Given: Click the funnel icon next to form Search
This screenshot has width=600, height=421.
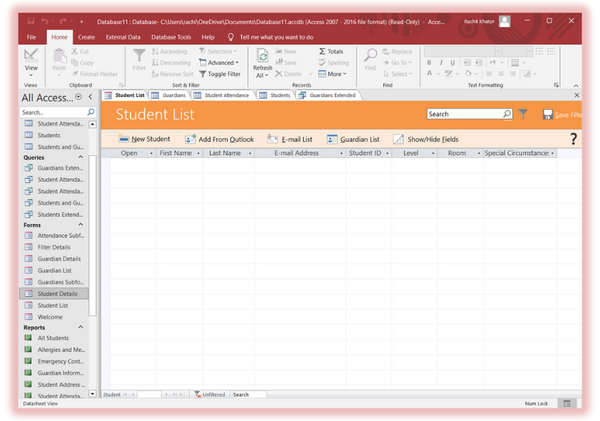Looking at the screenshot, I should pos(522,114).
